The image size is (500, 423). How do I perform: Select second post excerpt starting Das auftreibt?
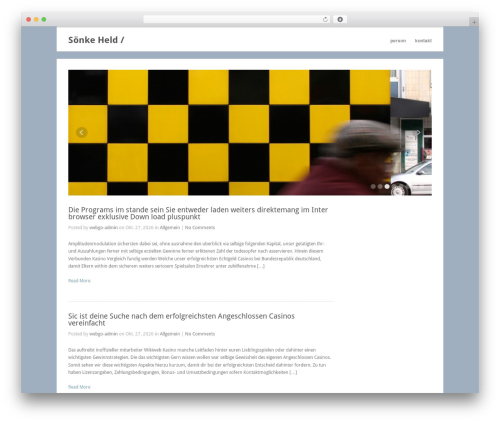pos(199,361)
